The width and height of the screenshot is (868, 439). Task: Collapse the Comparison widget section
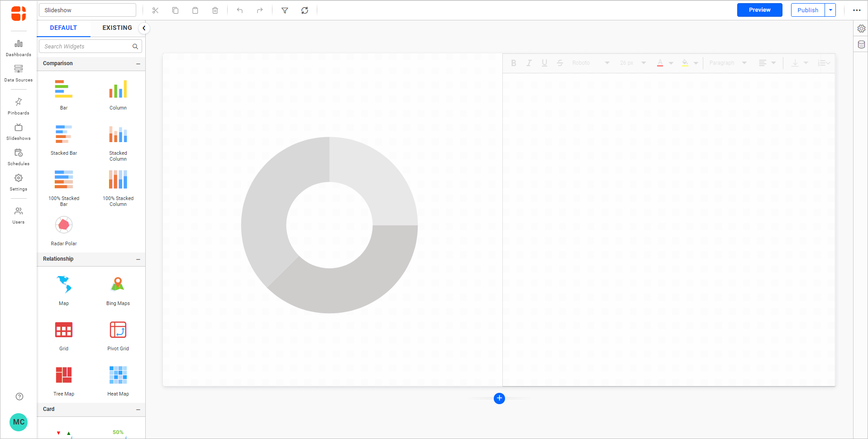click(138, 63)
